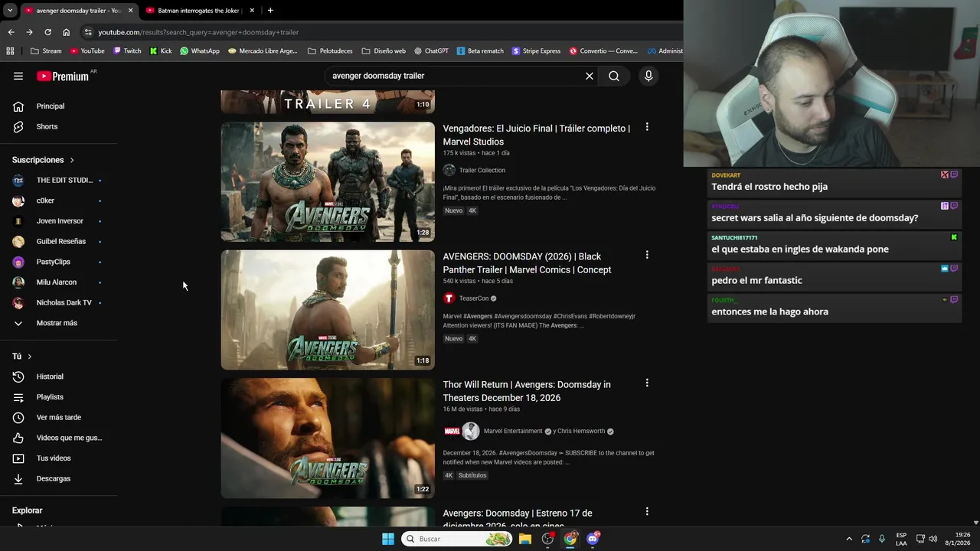The height and width of the screenshot is (551, 980).
Task: Expand the Tú section chevron
Action: [x=30, y=357]
